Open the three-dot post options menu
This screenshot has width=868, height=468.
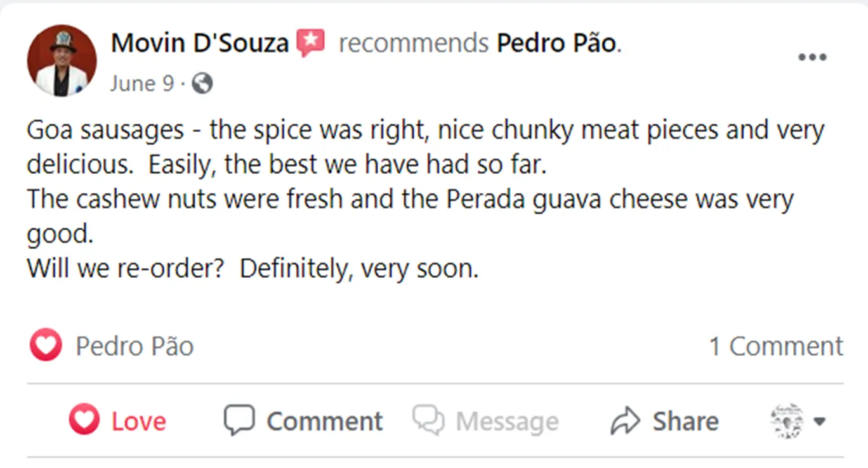point(812,57)
